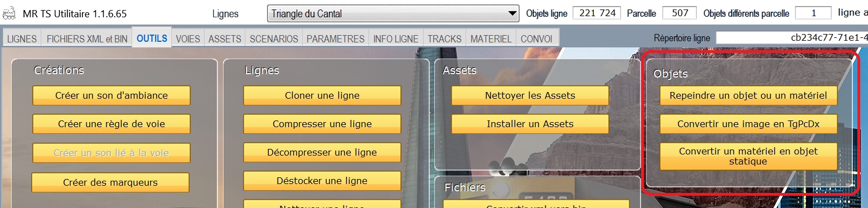Open the INFO LIGNE tab

[396, 39]
